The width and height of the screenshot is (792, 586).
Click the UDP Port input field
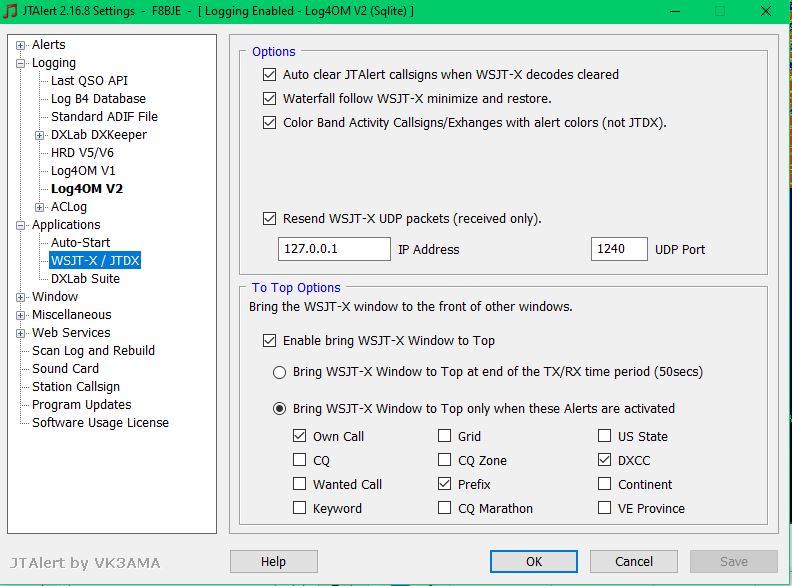[619, 249]
